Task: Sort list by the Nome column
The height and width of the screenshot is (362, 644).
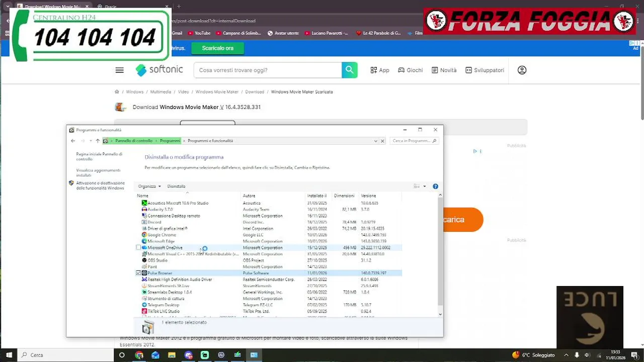Action: tap(142, 196)
